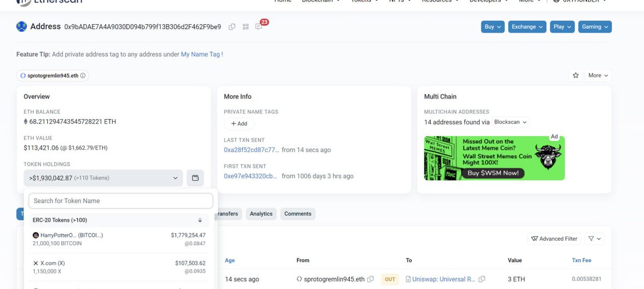Click the info icon next to sprotogremlin945.eth tag
Viewport: 644px width, 289px height.
click(x=83, y=76)
